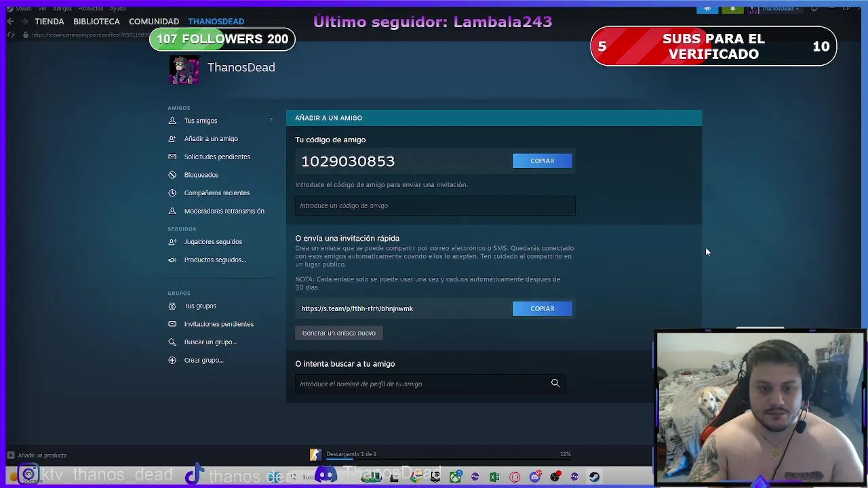Viewport: 868px width, 488px height.
Task: Click the envelope icon beside Solicitudes pendientes
Action: pos(172,157)
